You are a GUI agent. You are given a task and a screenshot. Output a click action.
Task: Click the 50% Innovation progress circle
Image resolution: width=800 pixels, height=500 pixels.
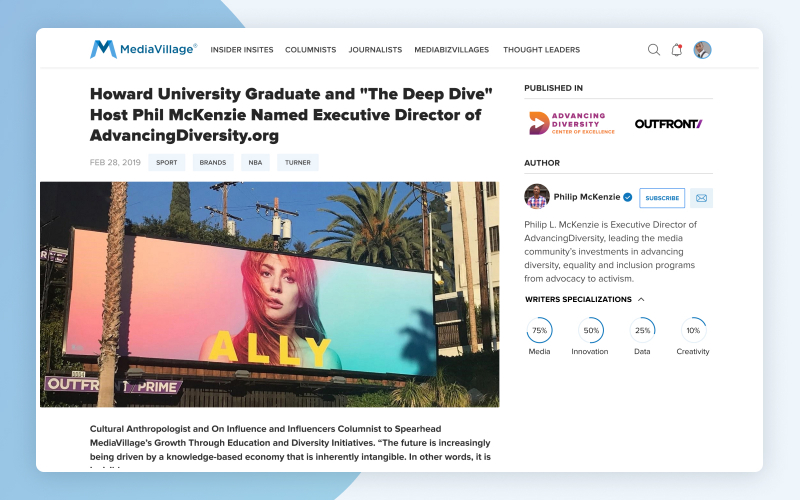591,330
